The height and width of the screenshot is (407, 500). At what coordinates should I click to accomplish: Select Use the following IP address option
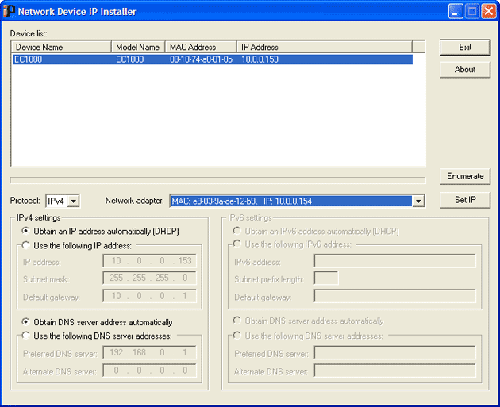click(x=26, y=245)
